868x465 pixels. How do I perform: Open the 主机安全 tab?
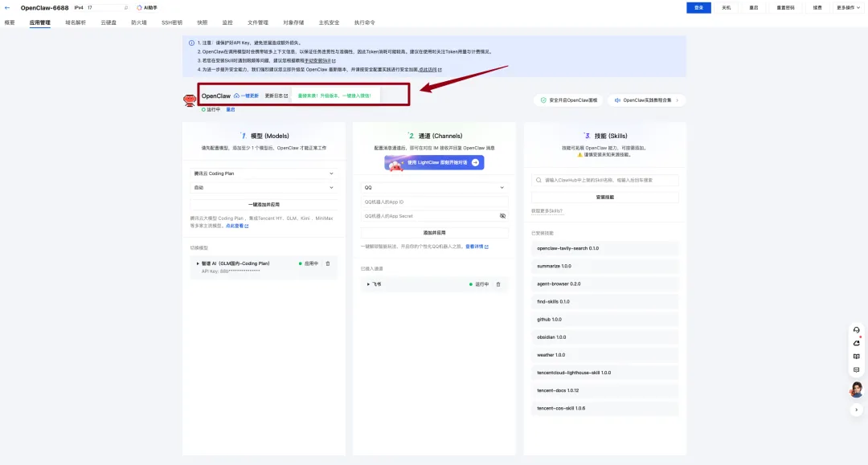[x=329, y=22]
